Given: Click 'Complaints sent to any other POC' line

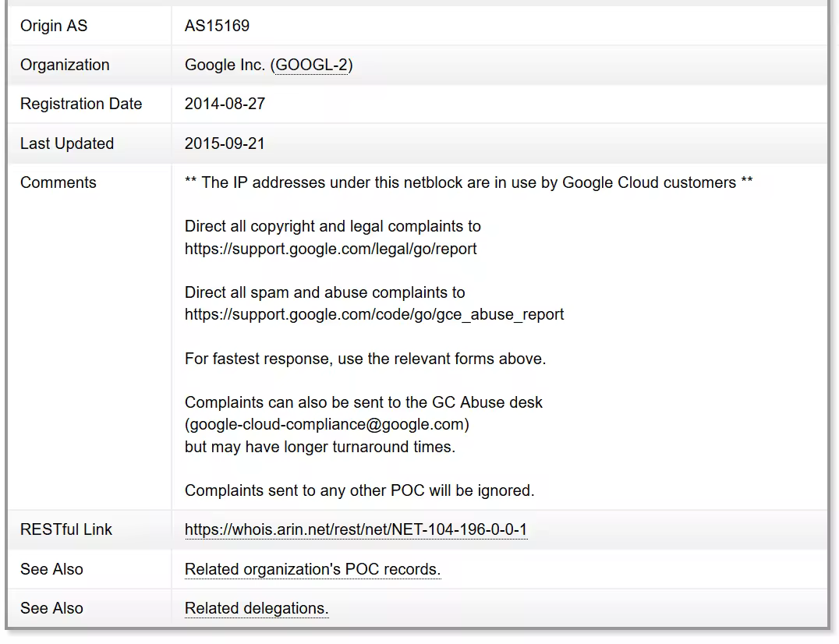Looking at the screenshot, I should pos(359,490).
